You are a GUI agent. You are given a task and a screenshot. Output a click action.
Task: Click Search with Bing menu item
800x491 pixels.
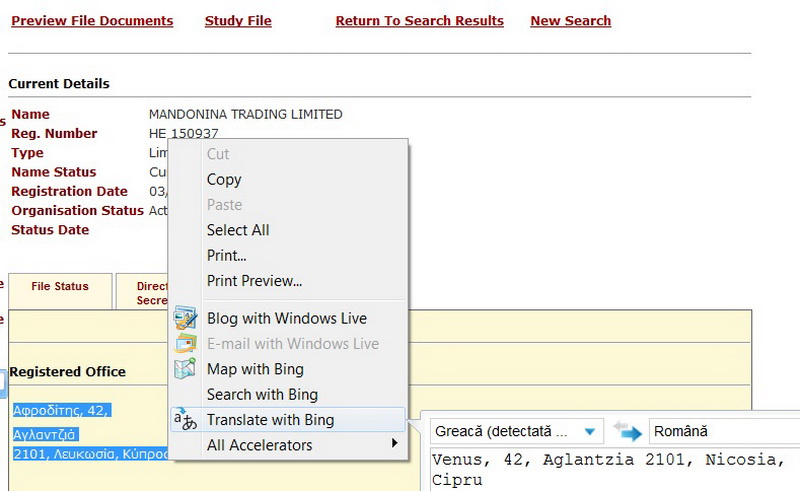262,394
